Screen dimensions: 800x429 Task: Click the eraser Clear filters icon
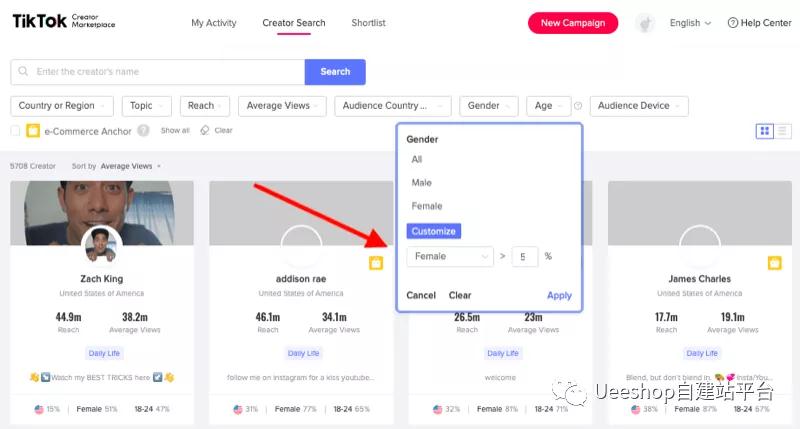205,131
